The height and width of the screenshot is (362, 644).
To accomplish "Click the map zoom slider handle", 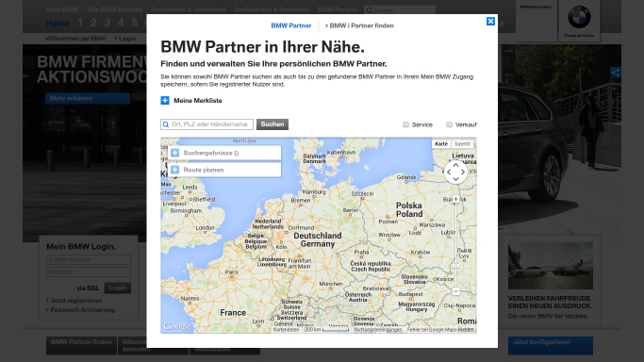I will click(x=455, y=266).
